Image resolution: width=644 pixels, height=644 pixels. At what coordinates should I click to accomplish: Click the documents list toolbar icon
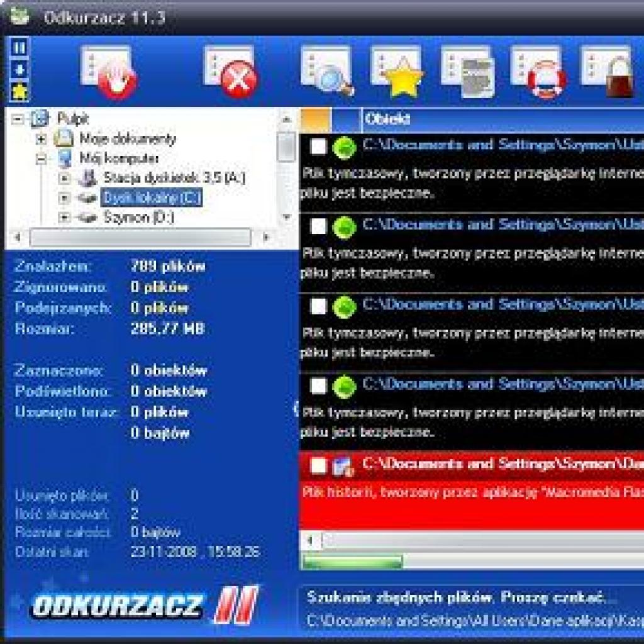(467, 72)
